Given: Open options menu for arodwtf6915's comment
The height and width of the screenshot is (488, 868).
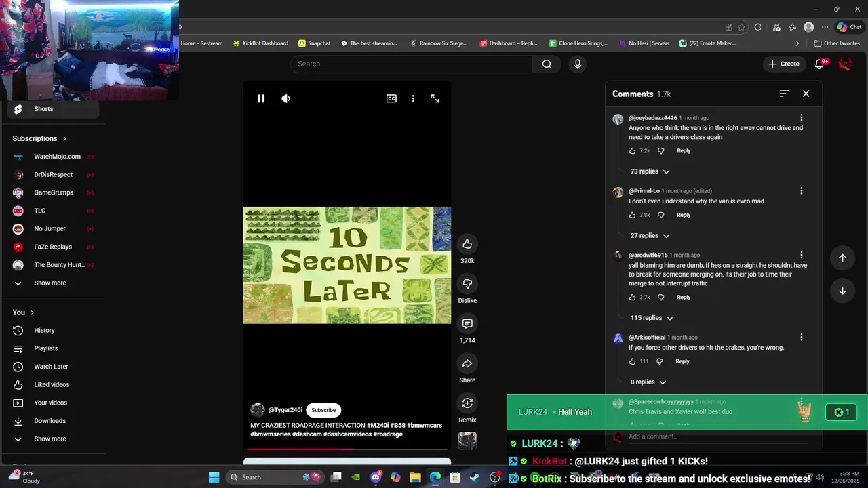Looking at the screenshot, I should coord(801,256).
